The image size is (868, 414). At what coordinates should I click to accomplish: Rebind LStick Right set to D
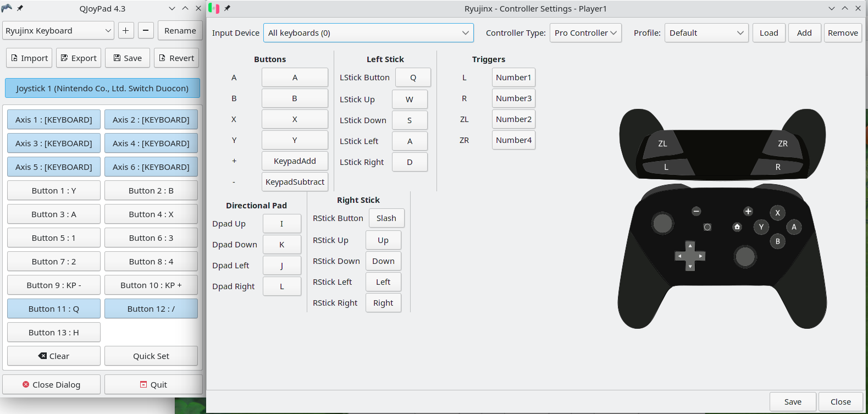(x=410, y=162)
